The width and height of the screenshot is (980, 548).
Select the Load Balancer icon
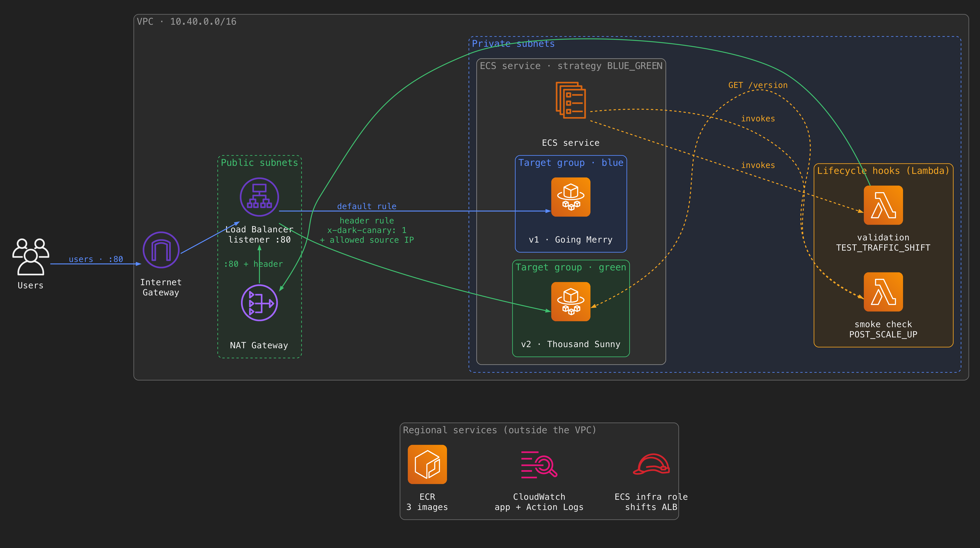pyautogui.click(x=259, y=197)
